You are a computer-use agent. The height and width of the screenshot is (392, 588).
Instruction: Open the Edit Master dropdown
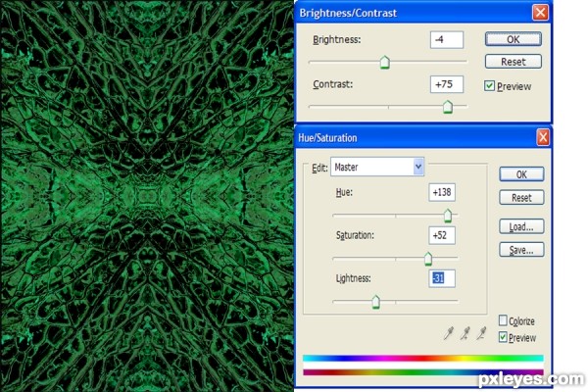point(418,167)
